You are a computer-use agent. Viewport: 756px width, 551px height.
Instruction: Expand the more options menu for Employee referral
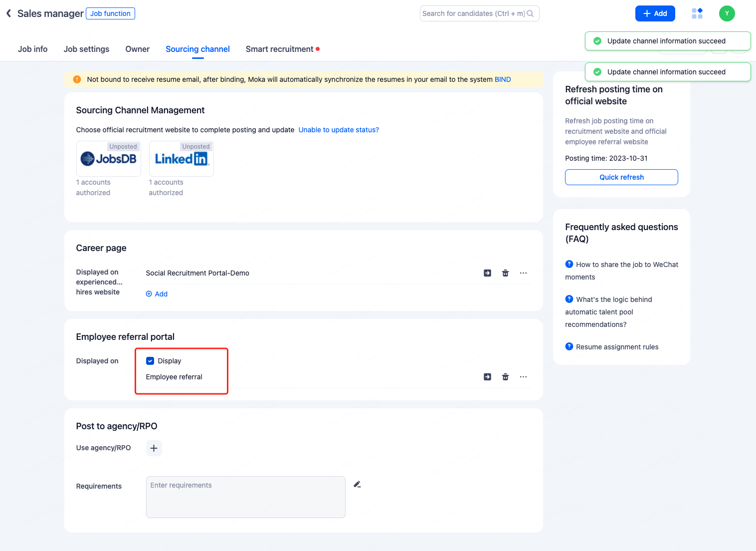click(523, 377)
